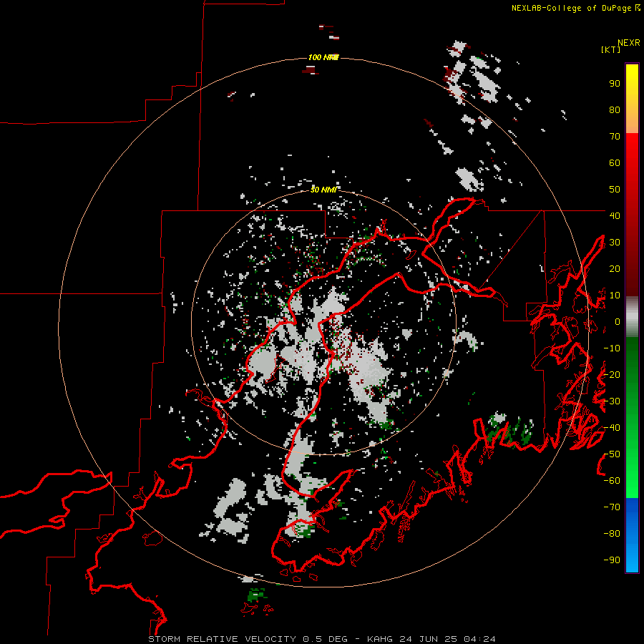Click the 0 value on velocity scale
The height and width of the screenshot is (644, 644).
point(618,322)
